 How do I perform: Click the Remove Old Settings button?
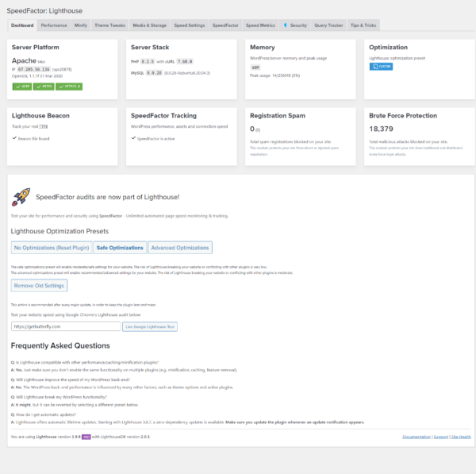point(39,286)
